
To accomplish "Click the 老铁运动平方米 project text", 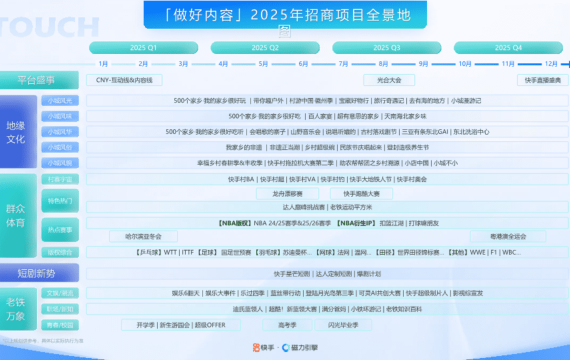I will (x=351, y=207).
